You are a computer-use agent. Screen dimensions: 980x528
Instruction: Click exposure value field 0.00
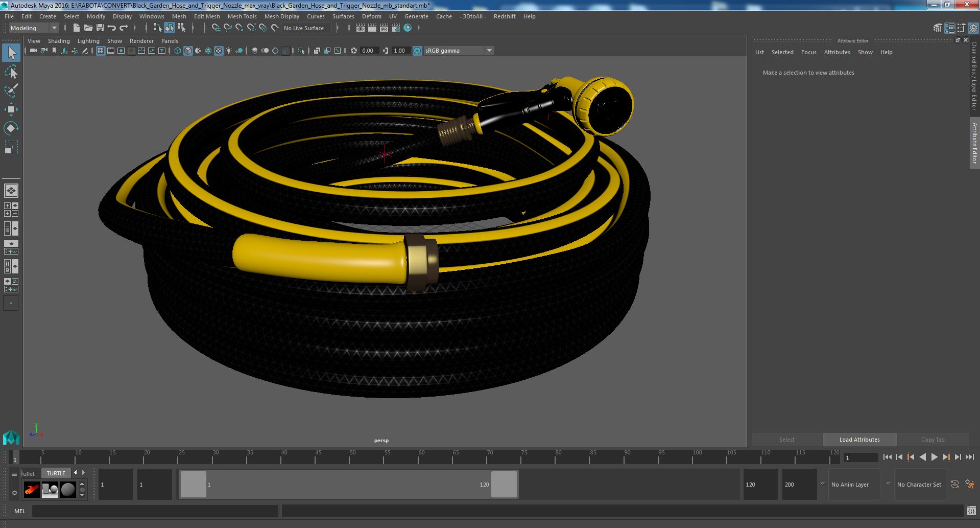[x=369, y=51]
